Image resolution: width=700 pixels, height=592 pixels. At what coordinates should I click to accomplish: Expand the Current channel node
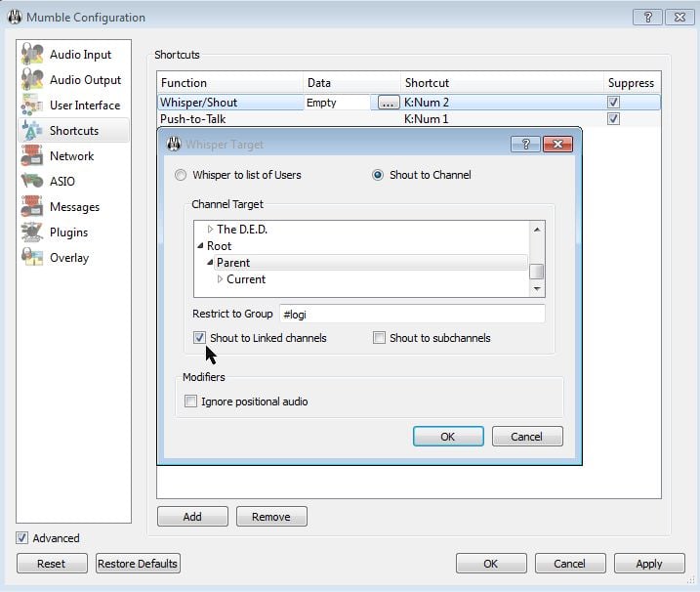[x=221, y=279]
